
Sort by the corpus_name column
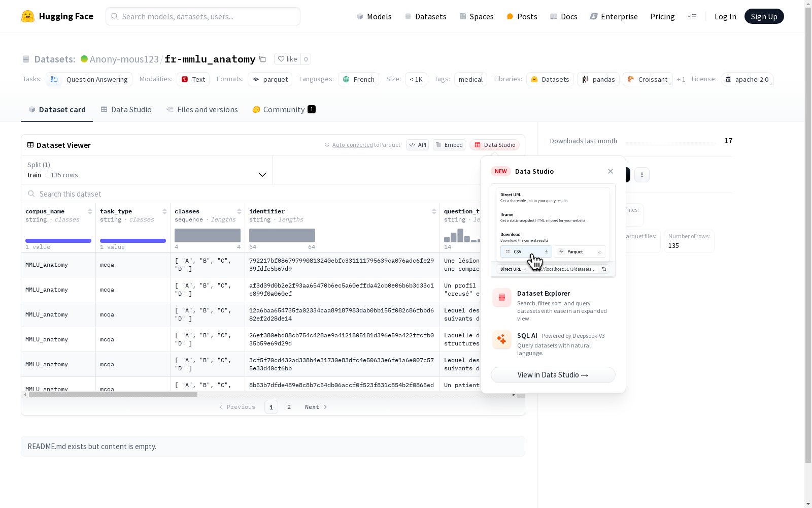click(90, 211)
